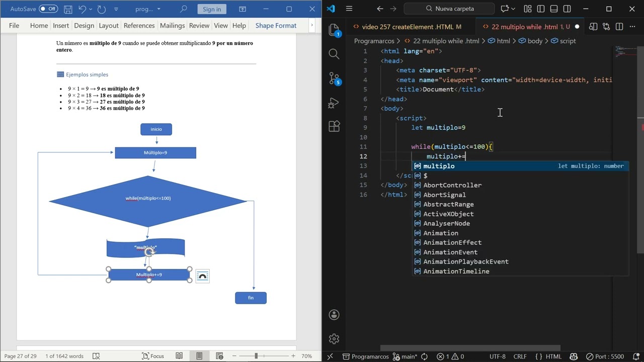The height and width of the screenshot is (362, 644).
Task: Open the References ribbon tab
Action: point(139,26)
